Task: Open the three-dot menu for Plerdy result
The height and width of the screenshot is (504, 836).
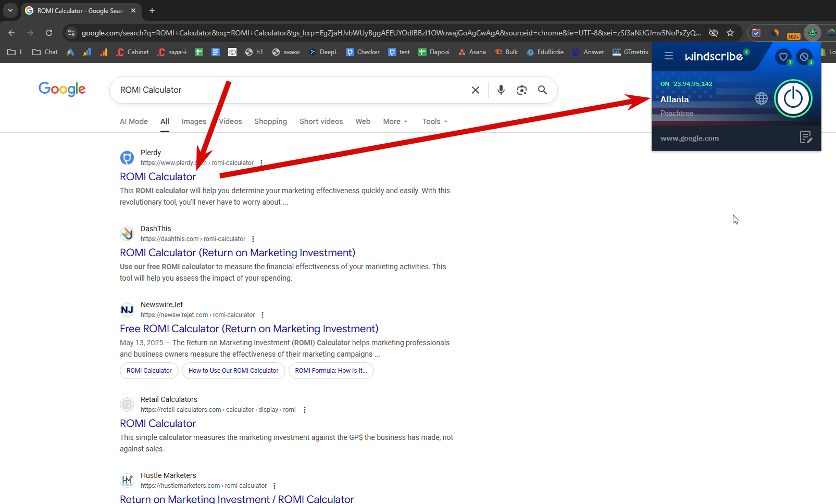Action: click(261, 163)
